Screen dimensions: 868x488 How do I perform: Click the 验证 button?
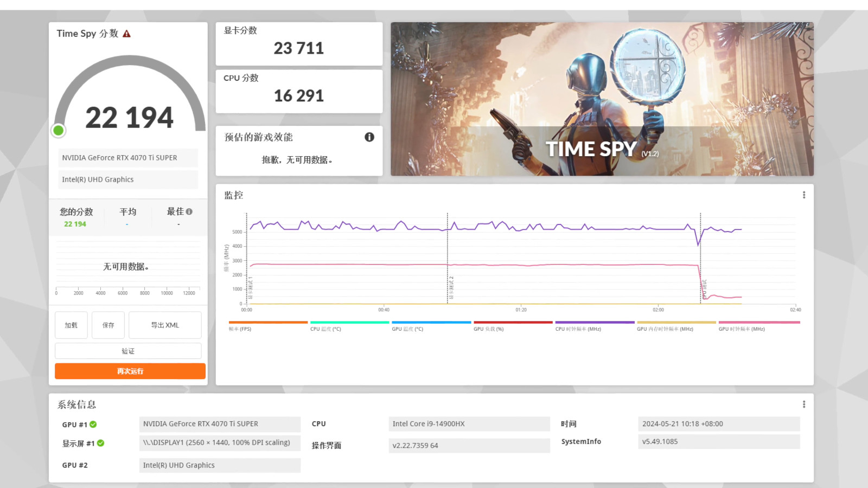point(128,351)
